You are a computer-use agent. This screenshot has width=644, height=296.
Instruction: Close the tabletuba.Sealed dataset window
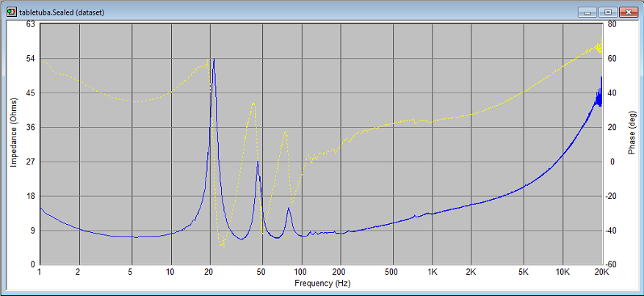(x=628, y=12)
